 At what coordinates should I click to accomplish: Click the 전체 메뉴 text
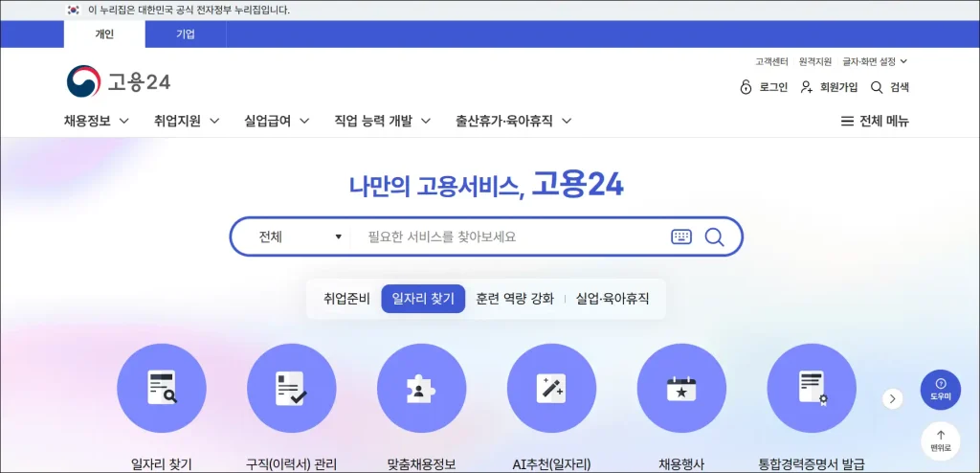(884, 122)
